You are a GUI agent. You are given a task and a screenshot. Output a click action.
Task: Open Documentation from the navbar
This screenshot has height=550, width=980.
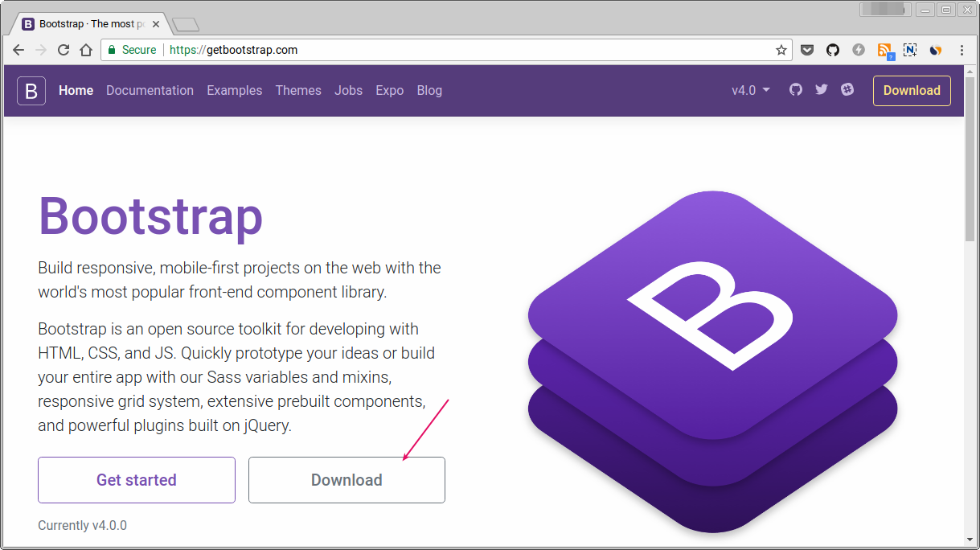click(150, 90)
